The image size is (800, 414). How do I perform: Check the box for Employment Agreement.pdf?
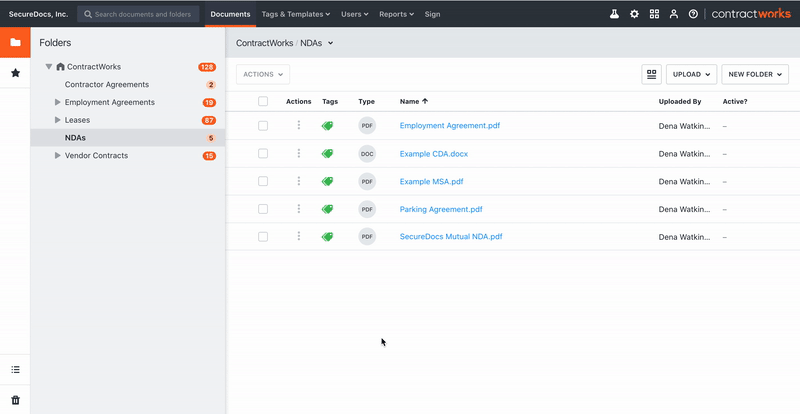pos(263,126)
